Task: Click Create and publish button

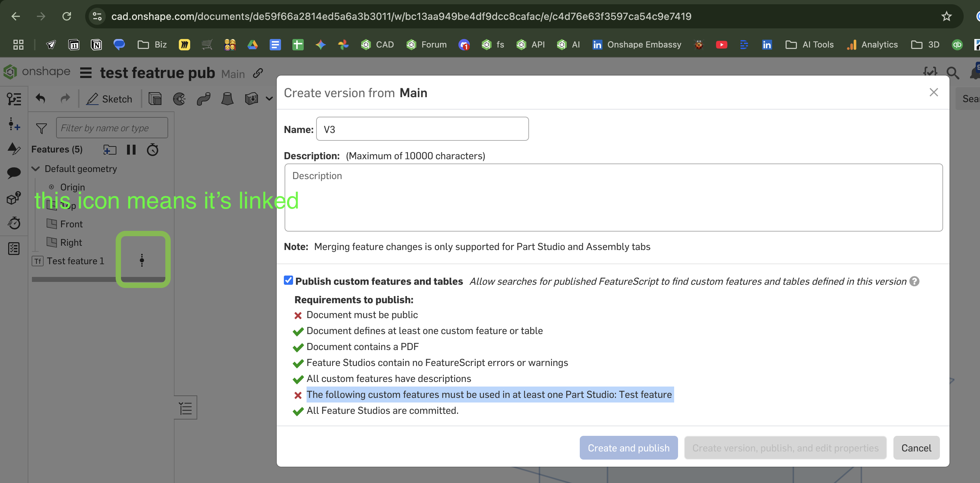Action: [x=628, y=448]
